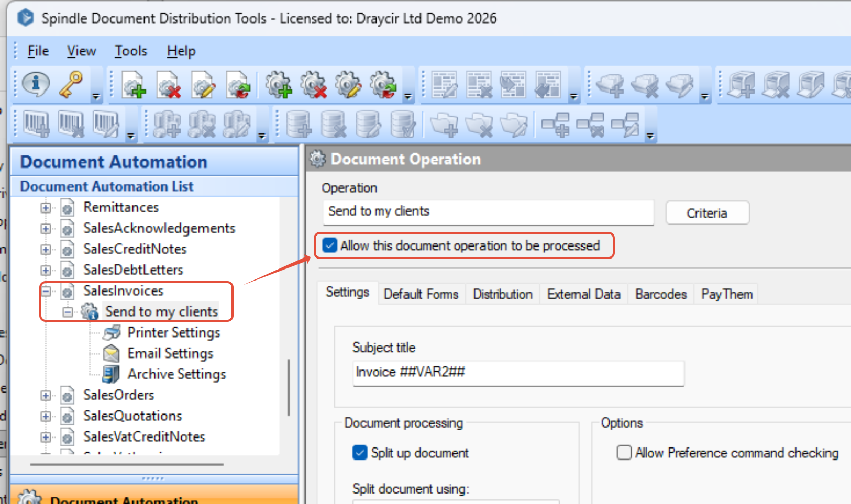
Task: Select the Settings tab
Action: tap(348, 292)
